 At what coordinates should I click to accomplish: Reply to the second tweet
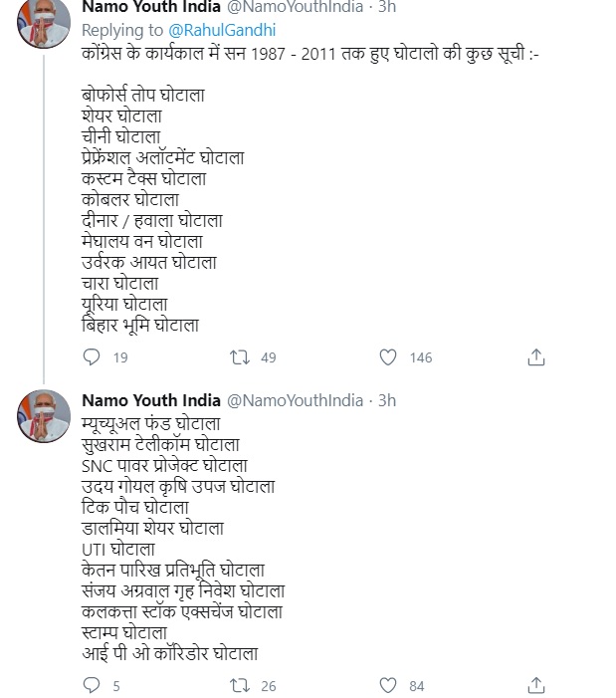(x=92, y=685)
